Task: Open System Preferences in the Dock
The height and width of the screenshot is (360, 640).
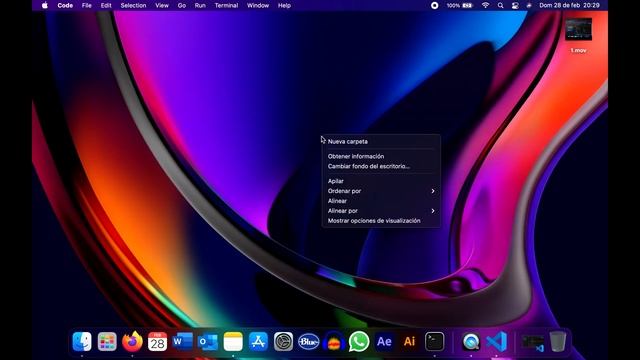Action: (283, 341)
